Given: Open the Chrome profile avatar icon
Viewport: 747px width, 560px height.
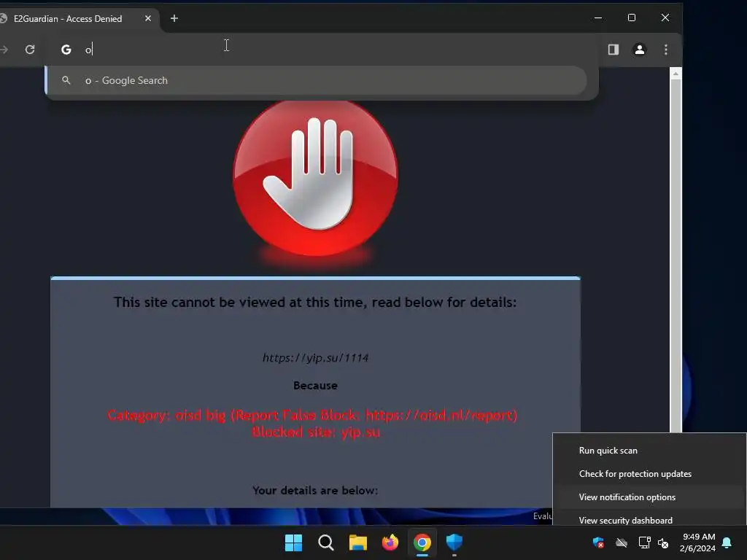Looking at the screenshot, I should (639, 50).
